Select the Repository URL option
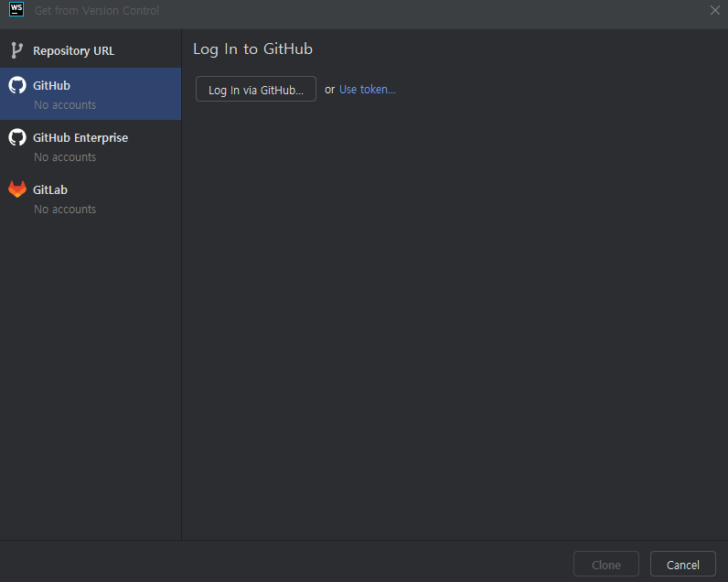Screen dimensions: 728x582 click(x=91, y=50)
